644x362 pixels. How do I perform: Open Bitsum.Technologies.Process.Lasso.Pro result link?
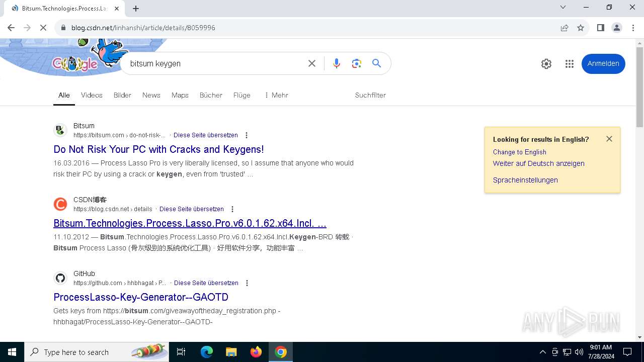click(x=190, y=223)
